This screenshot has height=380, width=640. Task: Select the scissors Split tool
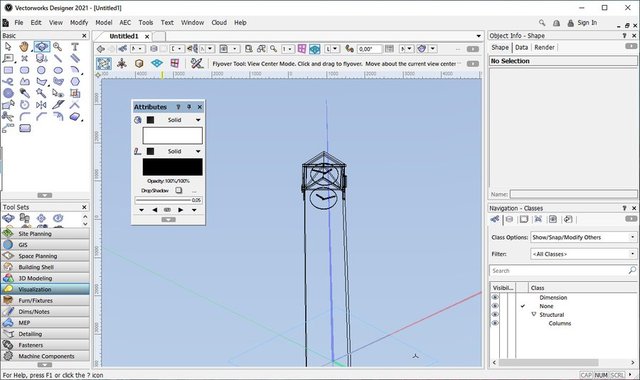click(x=8, y=117)
